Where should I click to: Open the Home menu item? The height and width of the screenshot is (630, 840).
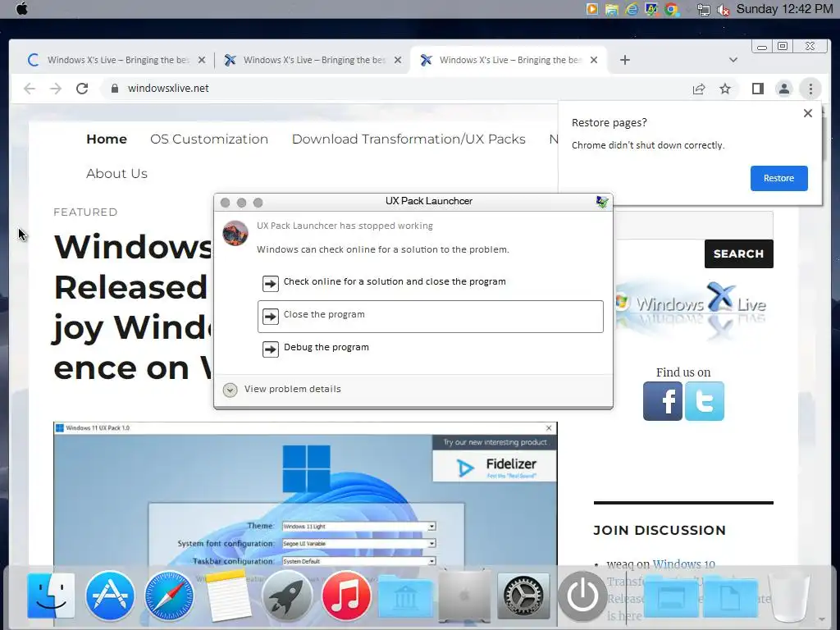pyautogui.click(x=107, y=139)
